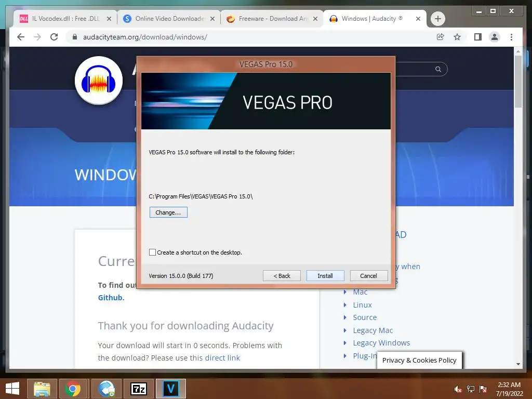Viewport: 532px width, 399px height.
Task: Click the browser forward arrow
Action: coord(37,37)
